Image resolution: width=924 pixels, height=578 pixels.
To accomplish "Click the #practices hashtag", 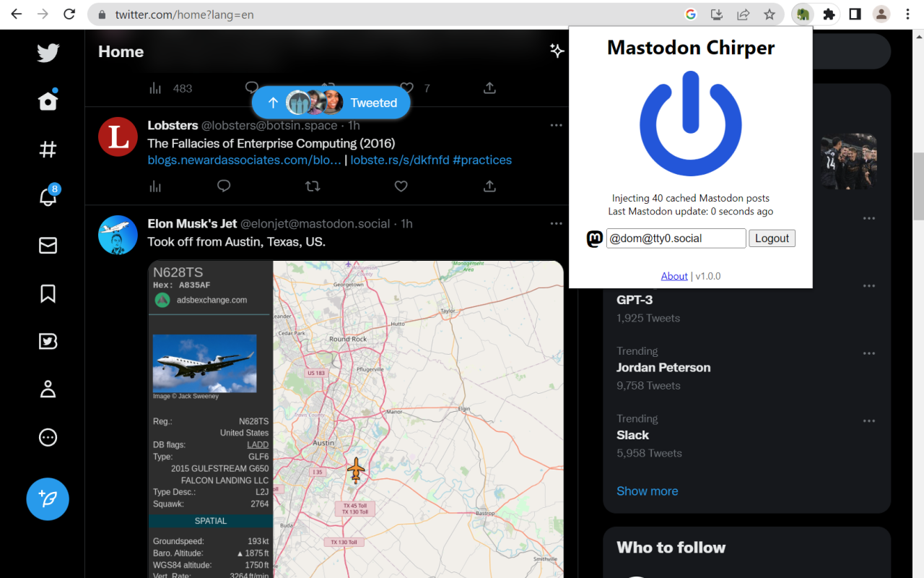I will (x=482, y=160).
